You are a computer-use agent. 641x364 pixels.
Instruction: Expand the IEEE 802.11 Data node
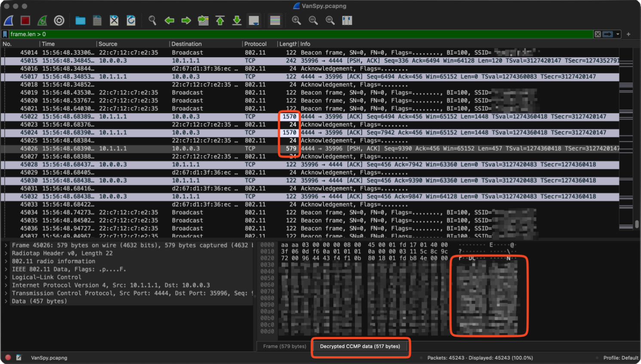pyautogui.click(x=6, y=269)
